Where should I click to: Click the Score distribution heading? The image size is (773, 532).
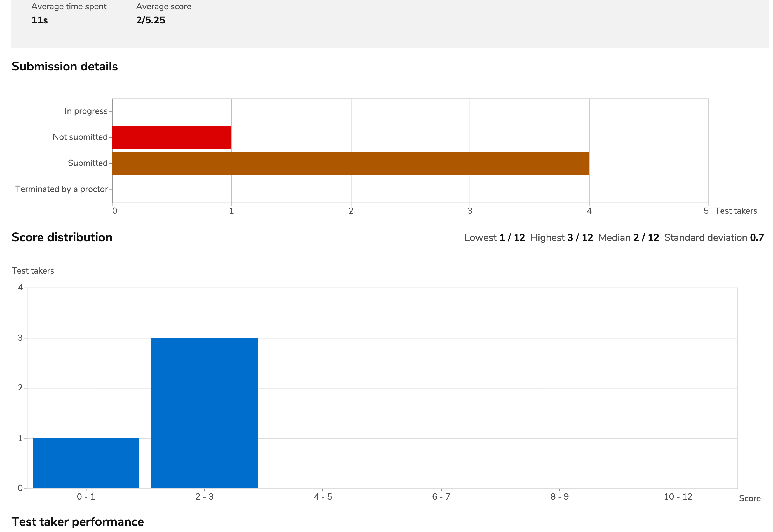pos(62,237)
